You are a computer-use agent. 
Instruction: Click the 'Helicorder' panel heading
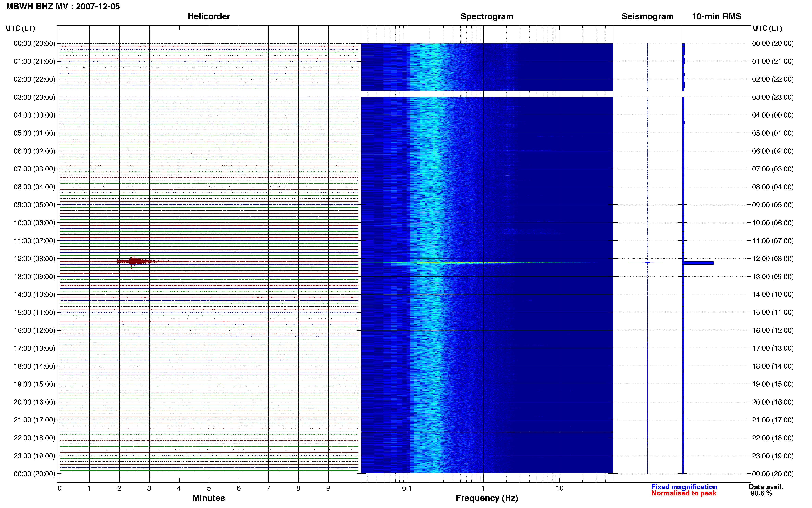pos(208,16)
